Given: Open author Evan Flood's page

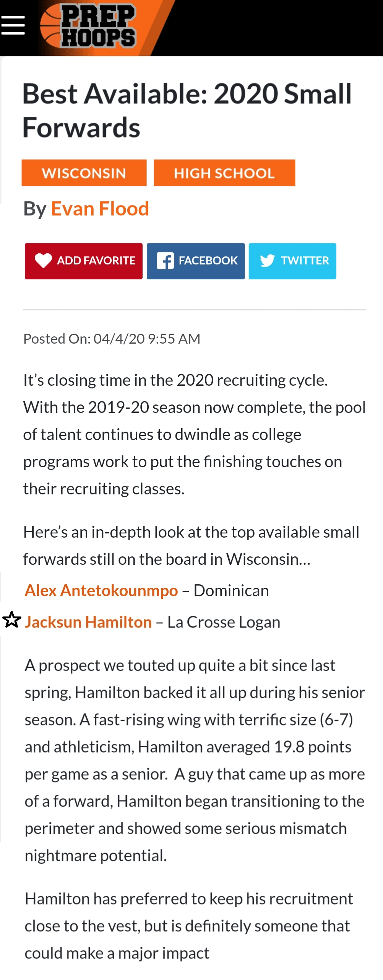Looking at the screenshot, I should pos(100,209).
